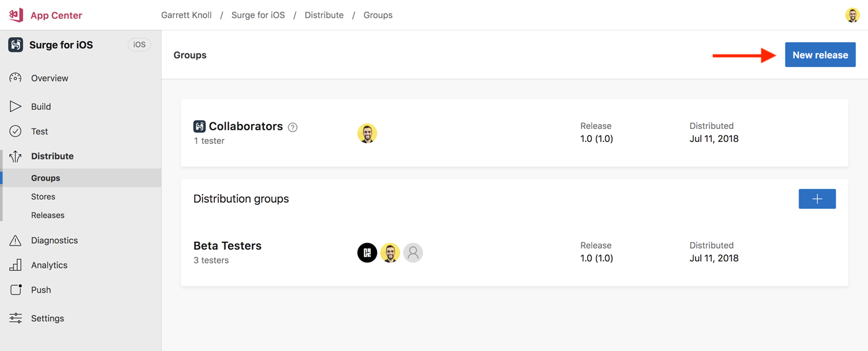The width and height of the screenshot is (868, 351).
Task: Go to Releases in the sidebar
Action: tap(48, 215)
